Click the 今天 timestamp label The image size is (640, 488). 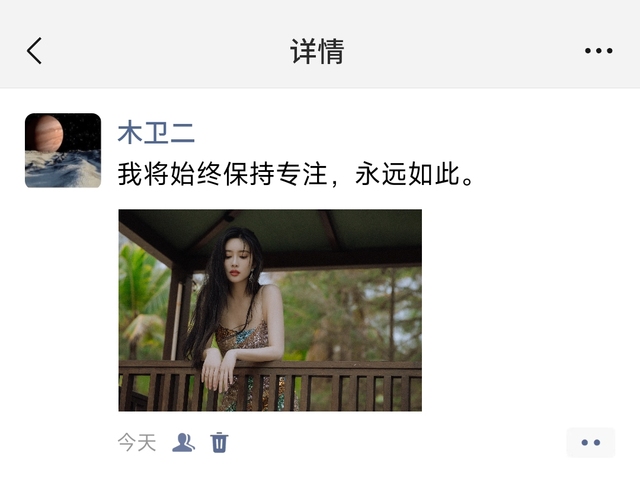click(137, 442)
